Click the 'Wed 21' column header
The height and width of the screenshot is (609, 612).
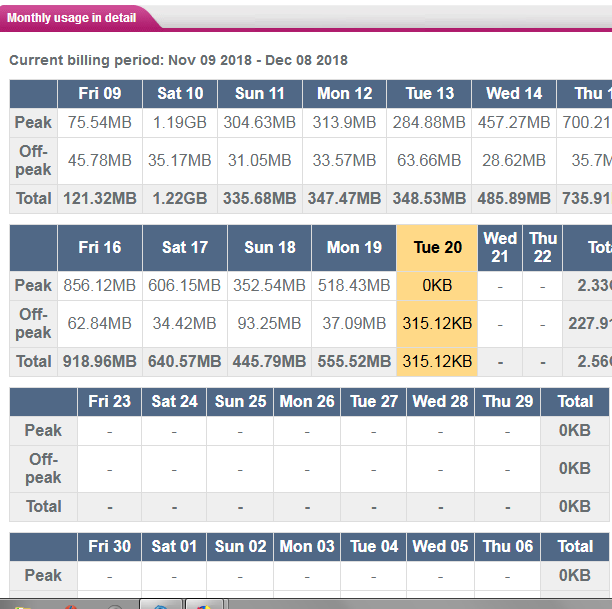(500, 247)
